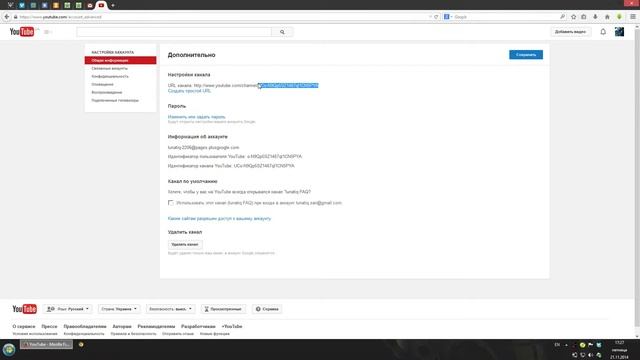
Task: Open the country Украина dropdown in footer
Action: (119, 309)
